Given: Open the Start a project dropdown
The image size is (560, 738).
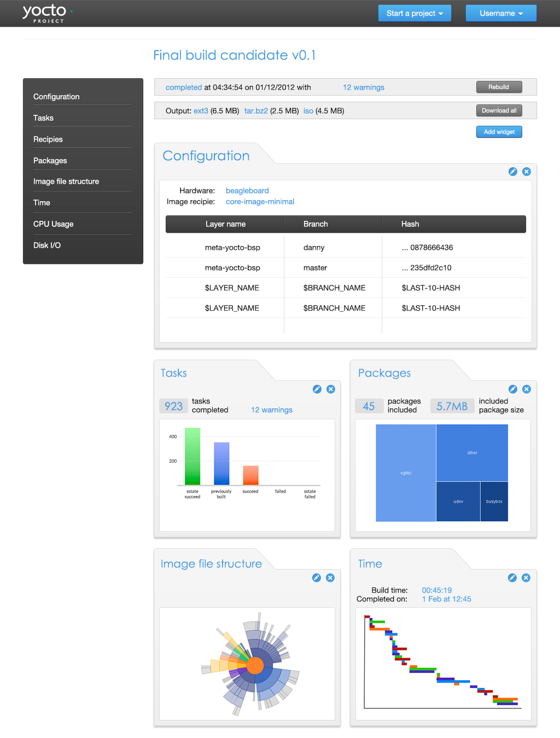Looking at the screenshot, I should pyautogui.click(x=415, y=13).
